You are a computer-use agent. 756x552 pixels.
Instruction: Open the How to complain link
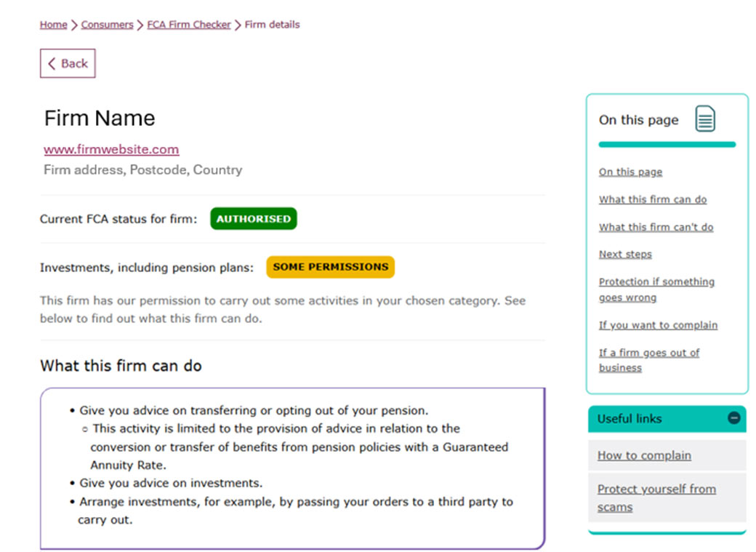643,455
